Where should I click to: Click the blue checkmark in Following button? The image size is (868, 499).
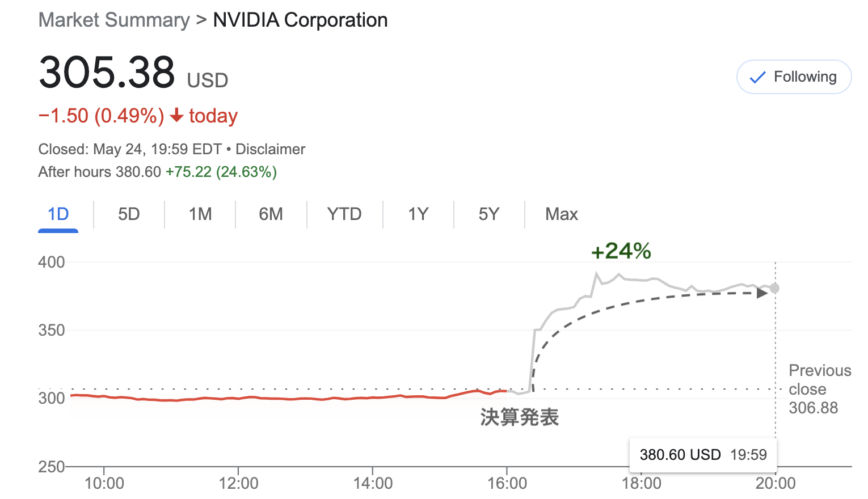pos(757,77)
